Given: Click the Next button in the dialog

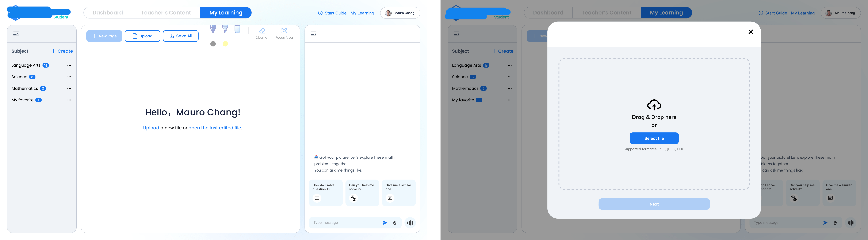Looking at the screenshot, I should (x=654, y=204).
